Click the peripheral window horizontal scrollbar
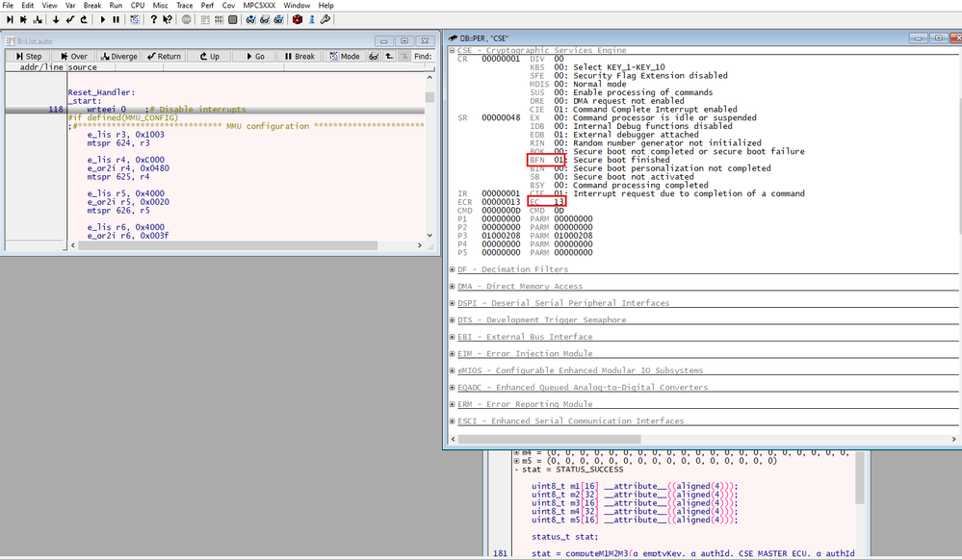The image size is (962, 560). pyautogui.click(x=704, y=439)
